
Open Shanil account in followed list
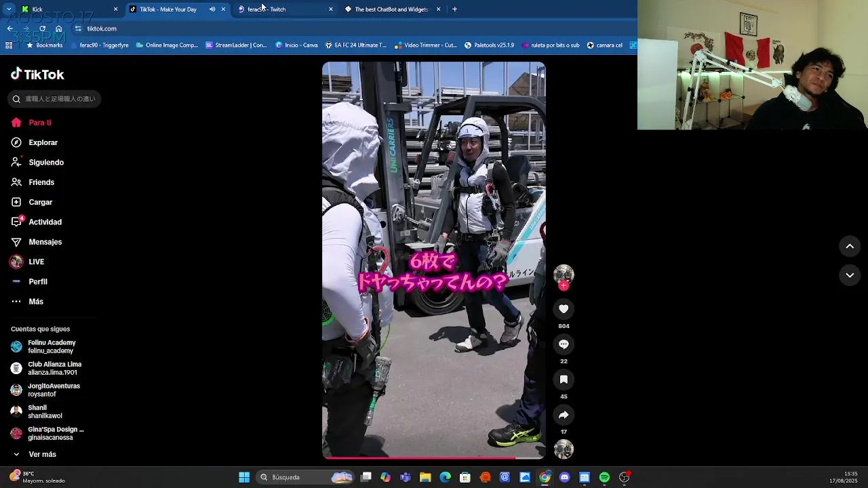pyautogui.click(x=37, y=412)
